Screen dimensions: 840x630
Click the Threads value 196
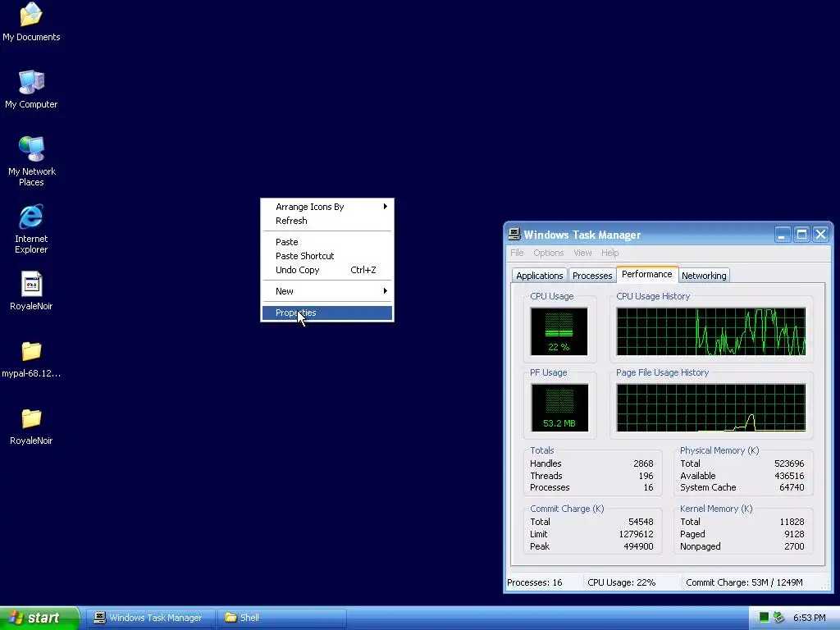[646, 476]
